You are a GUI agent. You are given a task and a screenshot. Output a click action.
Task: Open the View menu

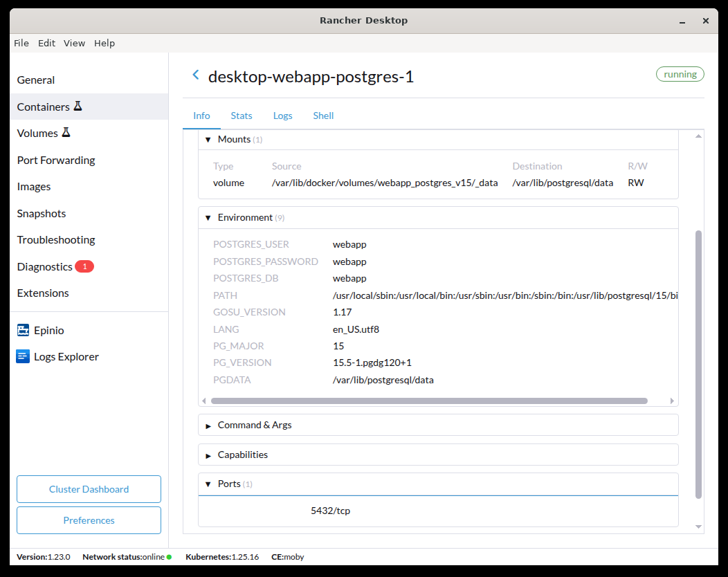[x=74, y=43]
